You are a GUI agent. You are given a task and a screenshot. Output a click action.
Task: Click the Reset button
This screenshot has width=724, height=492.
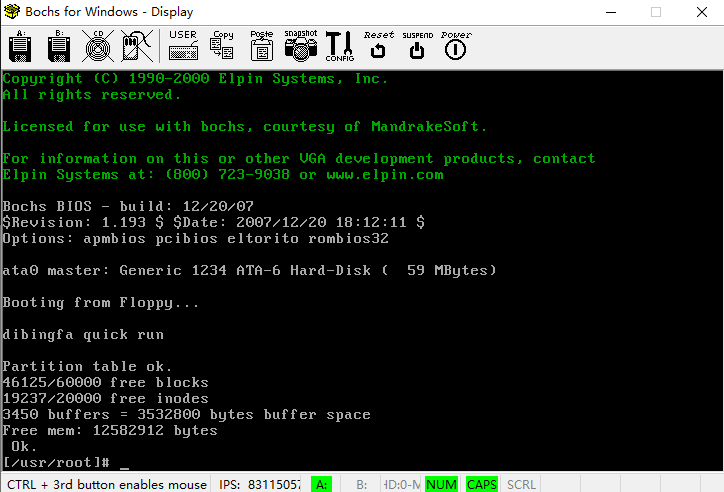click(x=379, y=46)
